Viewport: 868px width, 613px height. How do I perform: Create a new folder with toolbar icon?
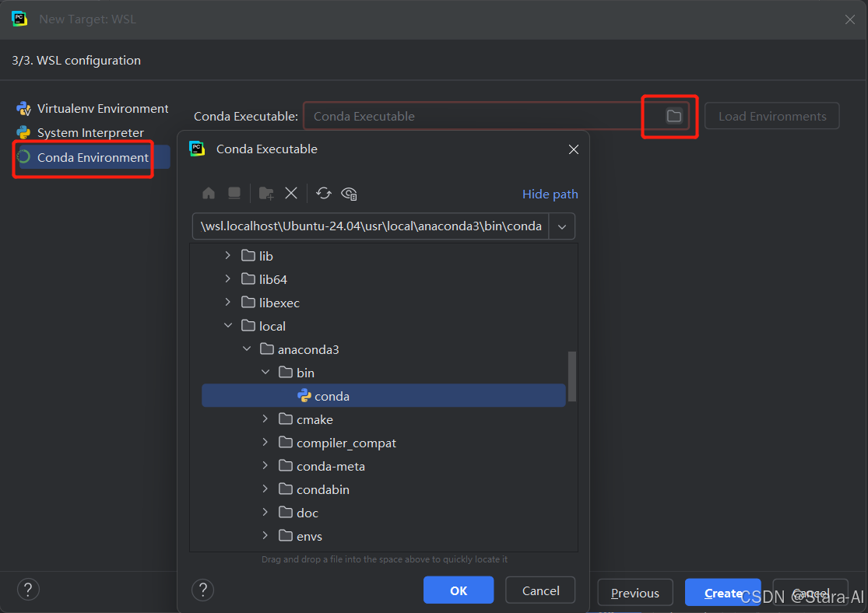[266, 193]
